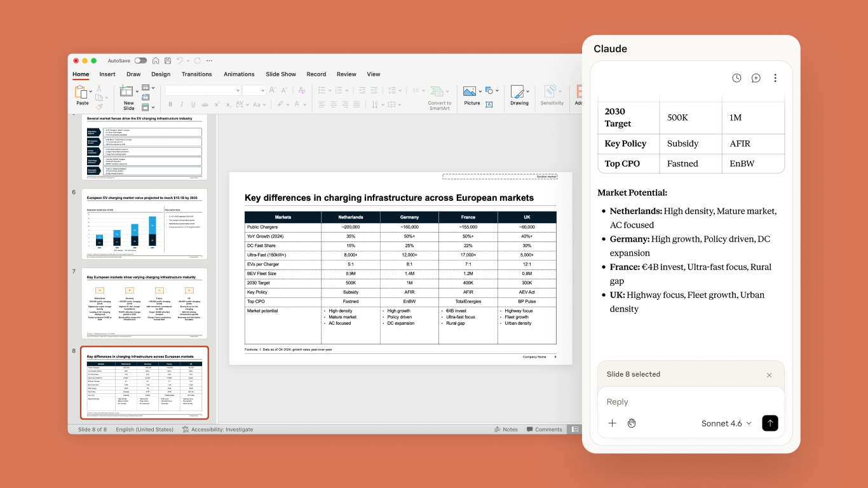Start new chat icon in Claude panel
Screen dimensions: 868x488
coord(756,78)
